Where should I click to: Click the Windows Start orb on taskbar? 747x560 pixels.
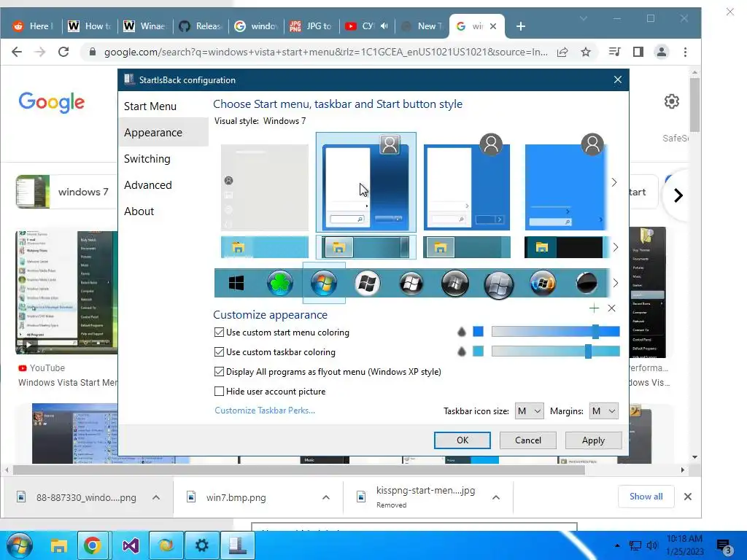(x=19, y=545)
